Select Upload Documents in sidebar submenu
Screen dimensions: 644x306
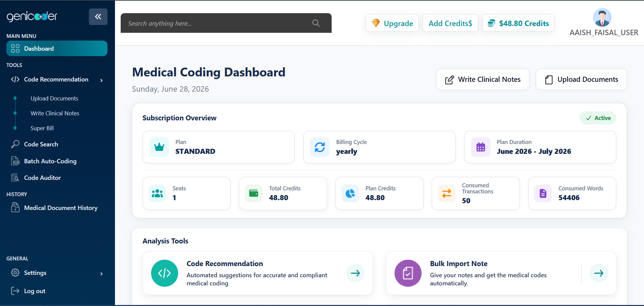pos(54,98)
